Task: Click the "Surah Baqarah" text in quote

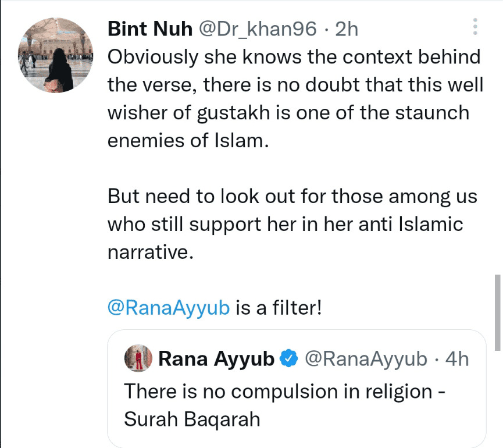Action: (x=192, y=419)
